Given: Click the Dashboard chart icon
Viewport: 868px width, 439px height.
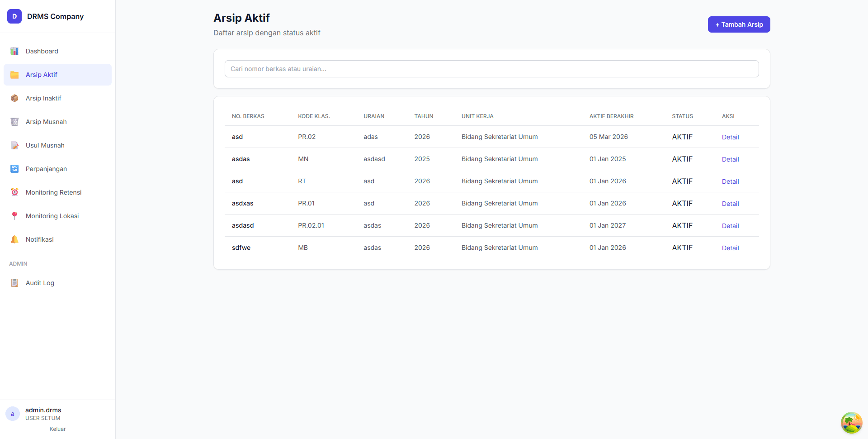Looking at the screenshot, I should pos(14,51).
